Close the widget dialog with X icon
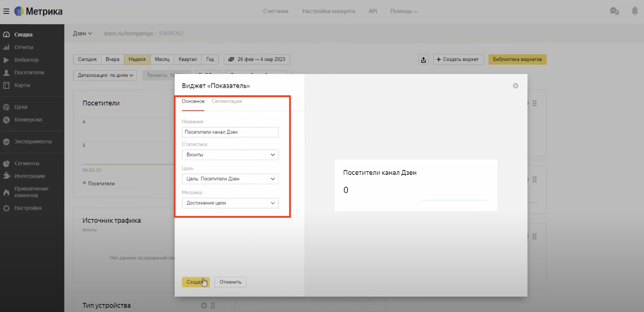 (516, 86)
